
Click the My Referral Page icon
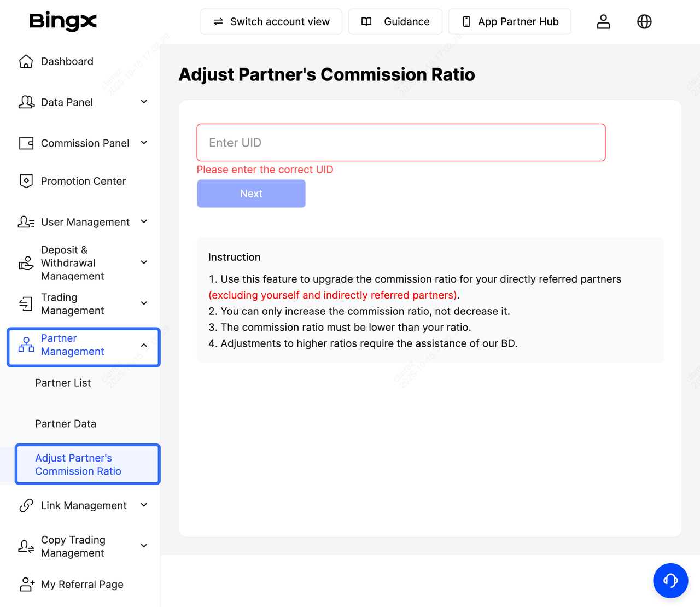(27, 584)
